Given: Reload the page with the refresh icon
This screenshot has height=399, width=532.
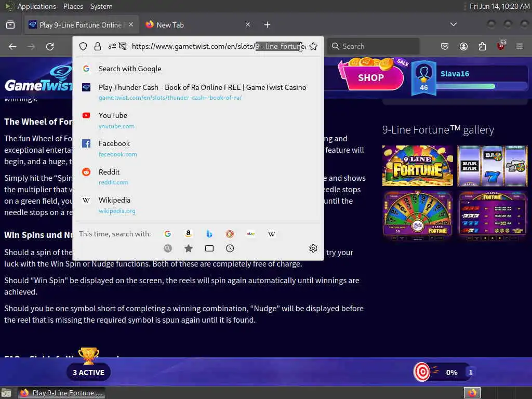Looking at the screenshot, I should click(50, 46).
